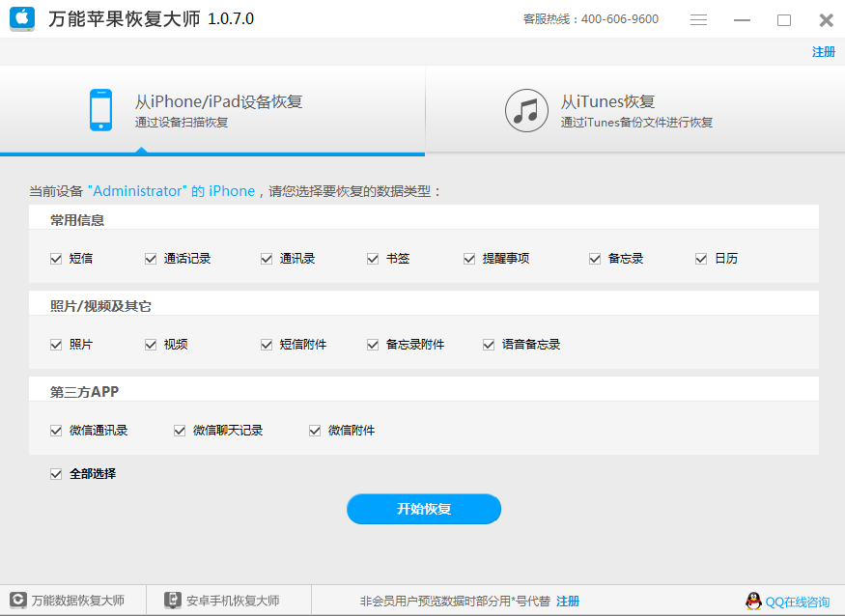Disable the 微信聊天记录 checkbox
The height and width of the screenshot is (616, 845).
tap(179, 430)
